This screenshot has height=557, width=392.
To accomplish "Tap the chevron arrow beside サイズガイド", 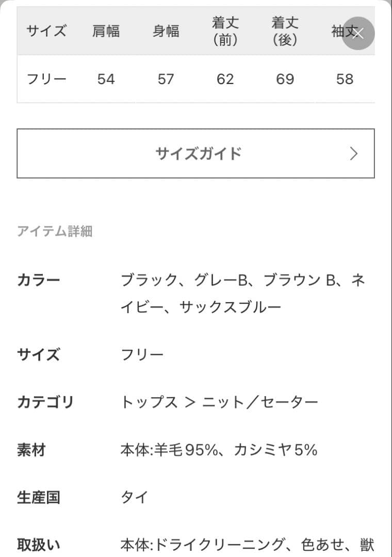I will [x=354, y=154].
